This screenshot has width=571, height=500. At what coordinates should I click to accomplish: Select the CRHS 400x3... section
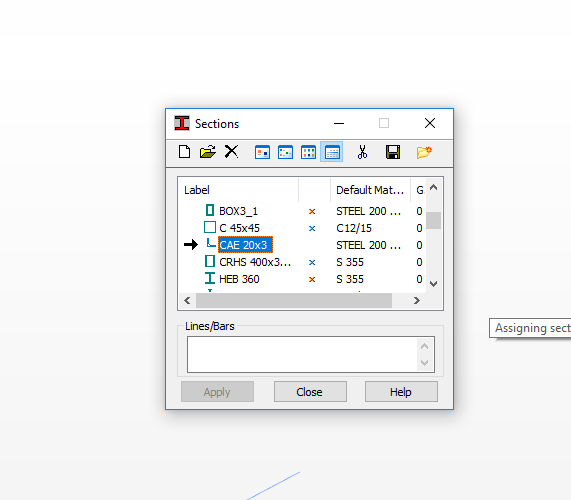click(255, 262)
